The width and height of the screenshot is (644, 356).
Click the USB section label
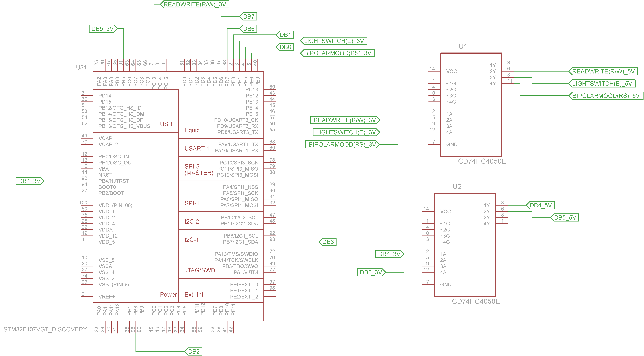166,124
